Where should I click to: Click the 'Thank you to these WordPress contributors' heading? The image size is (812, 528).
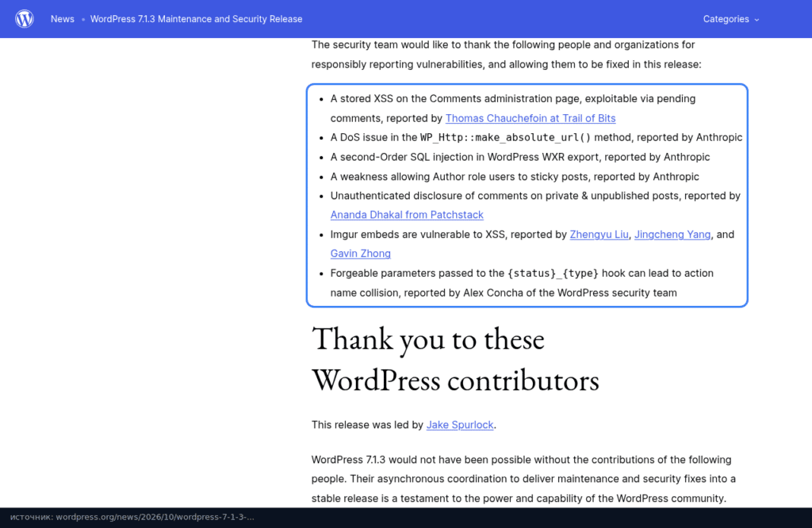[x=455, y=359]
